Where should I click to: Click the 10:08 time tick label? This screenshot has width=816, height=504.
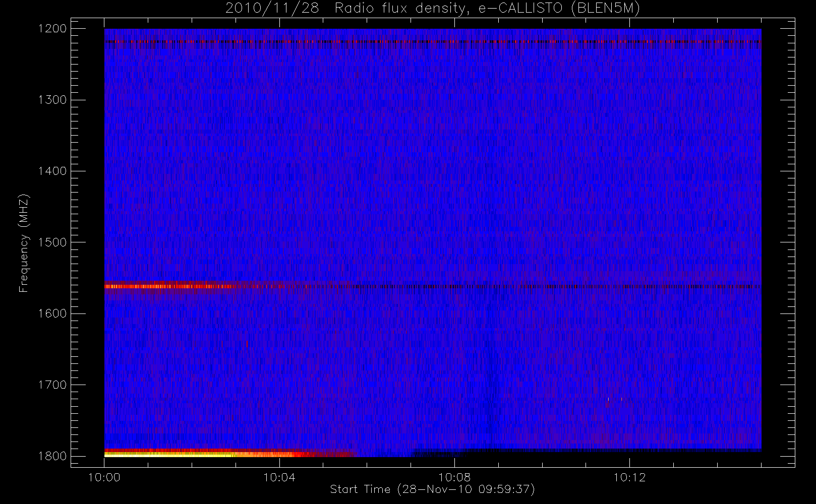(x=454, y=477)
